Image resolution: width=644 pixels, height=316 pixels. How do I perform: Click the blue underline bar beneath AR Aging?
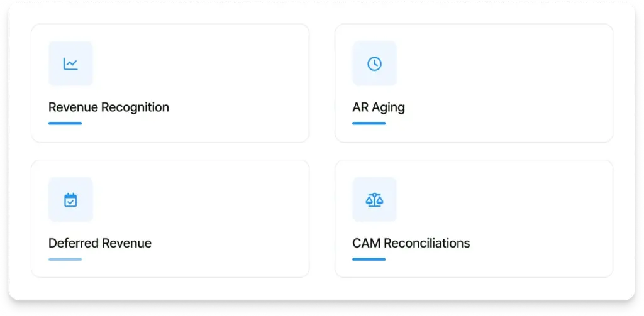[369, 123]
